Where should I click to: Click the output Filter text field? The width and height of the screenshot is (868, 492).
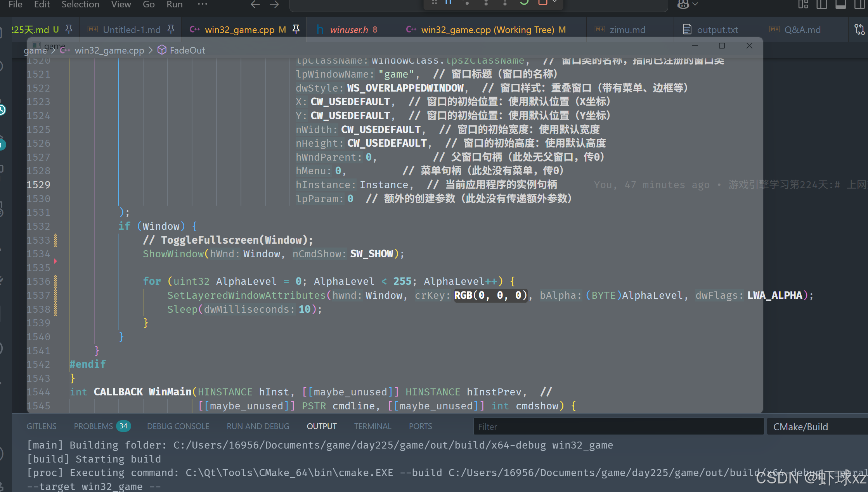pyautogui.click(x=618, y=427)
